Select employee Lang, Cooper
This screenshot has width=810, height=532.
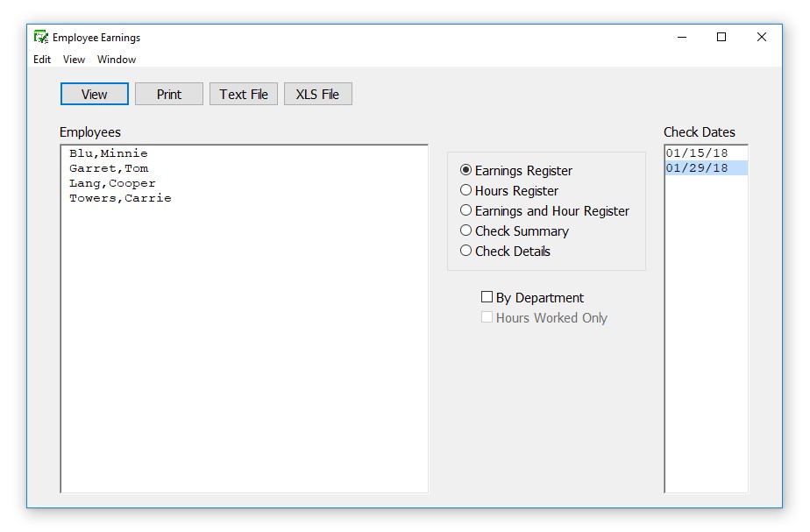(x=112, y=183)
